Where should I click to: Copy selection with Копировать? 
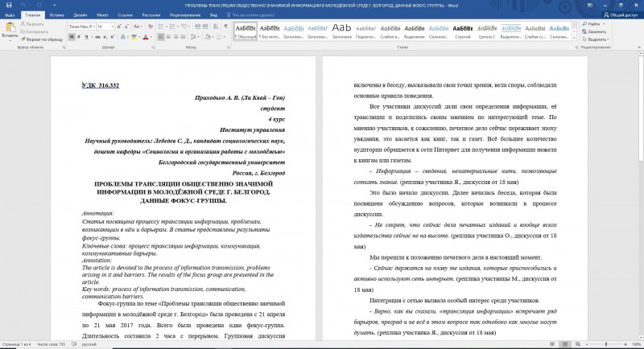coord(35,31)
